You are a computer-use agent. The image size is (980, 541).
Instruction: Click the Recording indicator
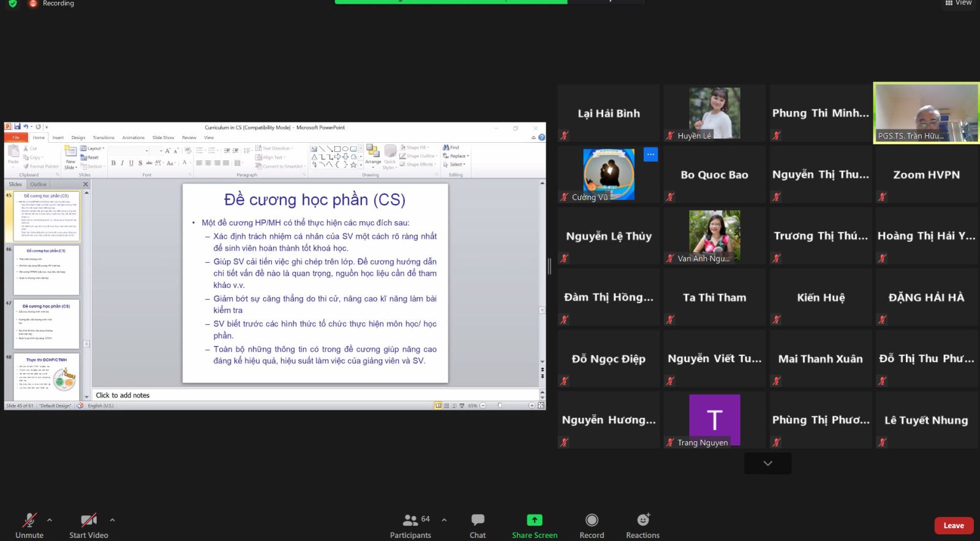(51, 4)
